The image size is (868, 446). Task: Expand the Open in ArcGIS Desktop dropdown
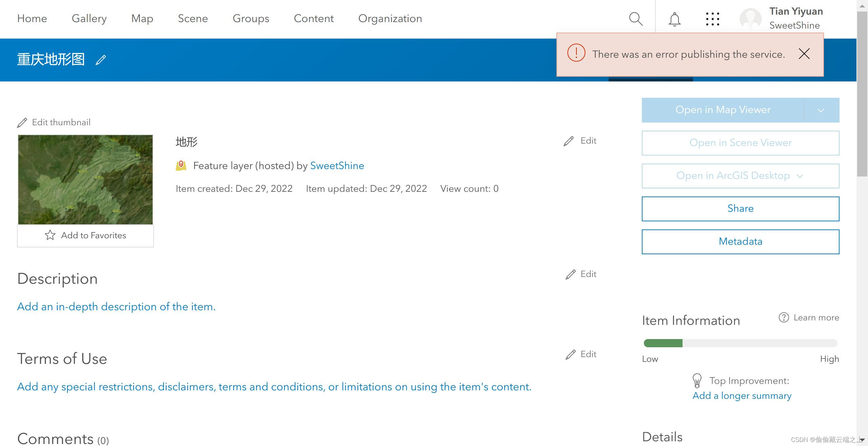coord(800,176)
